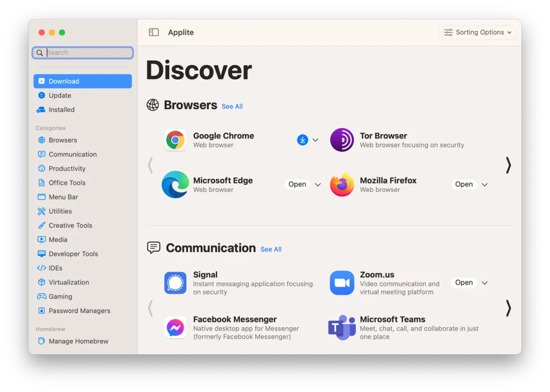Select the Installed section
Viewport: 550px width, 392px height.
pyautogui.click(x=60, y=109)
